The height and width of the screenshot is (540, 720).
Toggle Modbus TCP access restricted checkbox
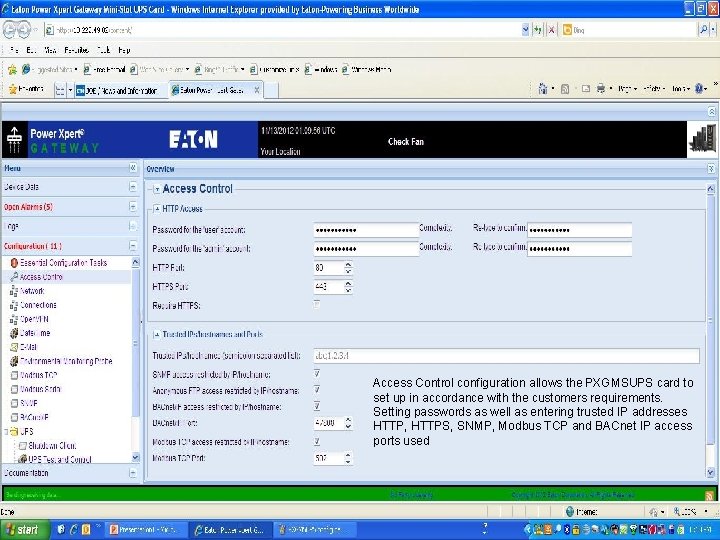(x=317, y=441)
